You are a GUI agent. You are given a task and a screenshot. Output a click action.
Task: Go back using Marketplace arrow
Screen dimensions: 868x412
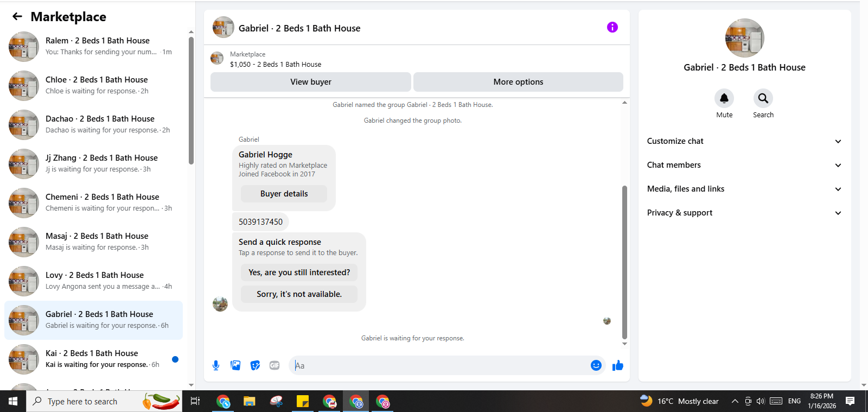click(x=17, y=16)
